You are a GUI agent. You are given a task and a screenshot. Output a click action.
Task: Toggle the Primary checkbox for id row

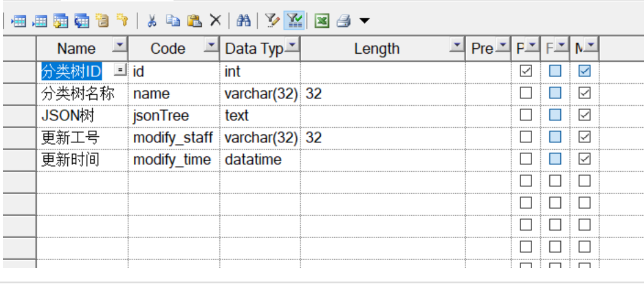[525, 71]
